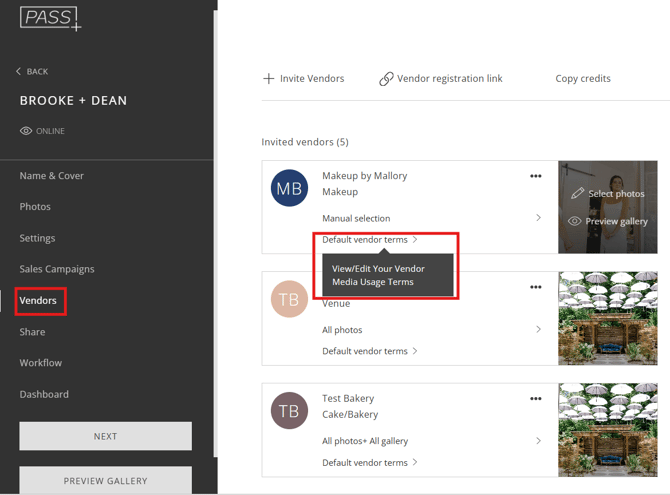Open three-dot menu for Makeup by Mallory

point(535,177)
